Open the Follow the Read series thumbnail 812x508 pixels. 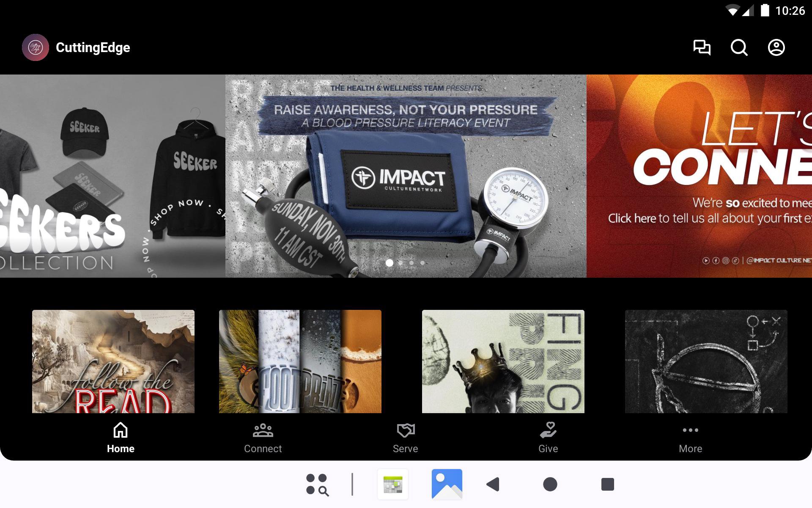113,361
